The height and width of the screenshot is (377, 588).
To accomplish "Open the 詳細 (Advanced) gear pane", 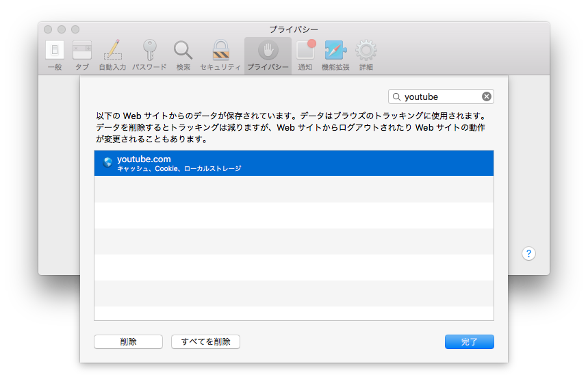I will pyautogui.click(x=366, y=55).
